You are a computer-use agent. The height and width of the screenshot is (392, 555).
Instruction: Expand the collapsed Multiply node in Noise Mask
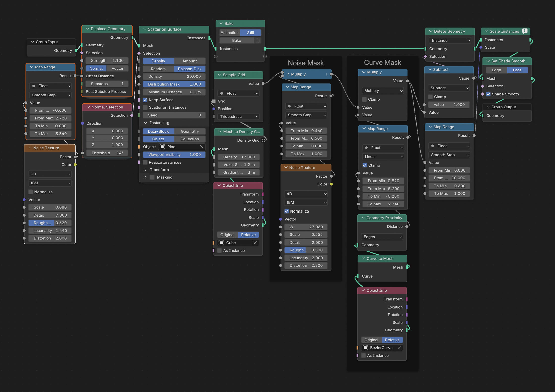point(288,74)
